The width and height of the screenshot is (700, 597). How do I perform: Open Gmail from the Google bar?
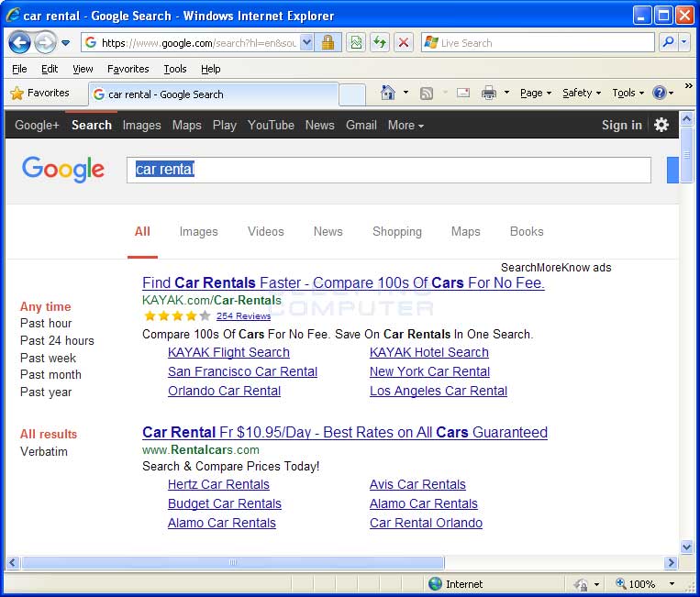coord(361,125)
